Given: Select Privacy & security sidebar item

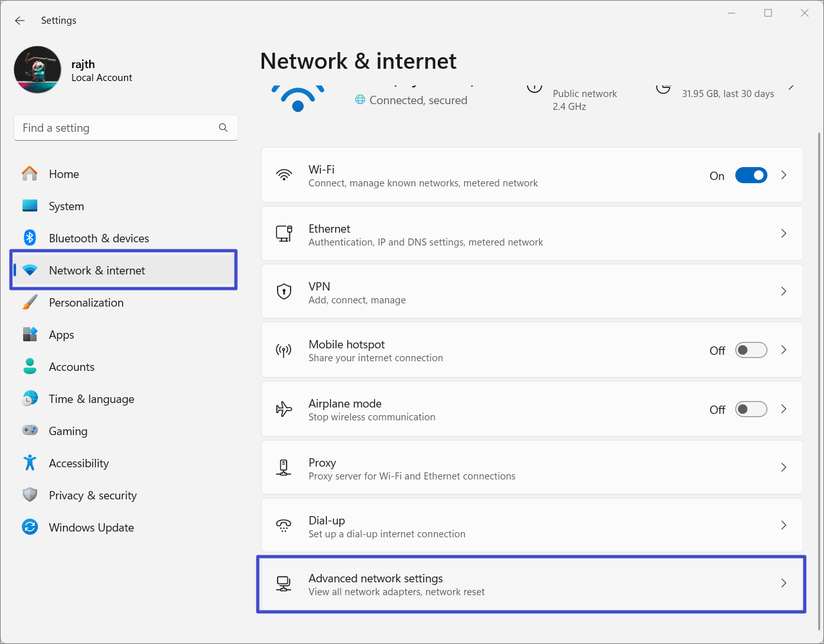Looking at the screenshot, I should [x=93, y=496].
